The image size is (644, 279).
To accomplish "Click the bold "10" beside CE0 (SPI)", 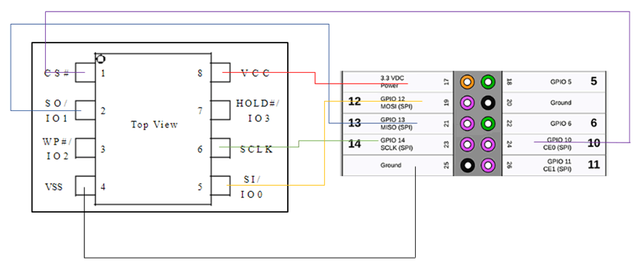I will tap(593, 143).
